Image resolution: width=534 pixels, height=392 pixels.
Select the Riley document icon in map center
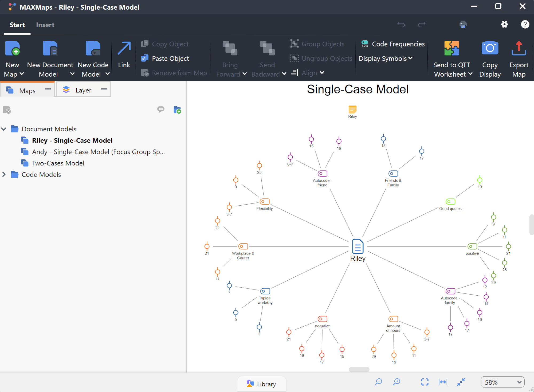[x=358, y=246]
